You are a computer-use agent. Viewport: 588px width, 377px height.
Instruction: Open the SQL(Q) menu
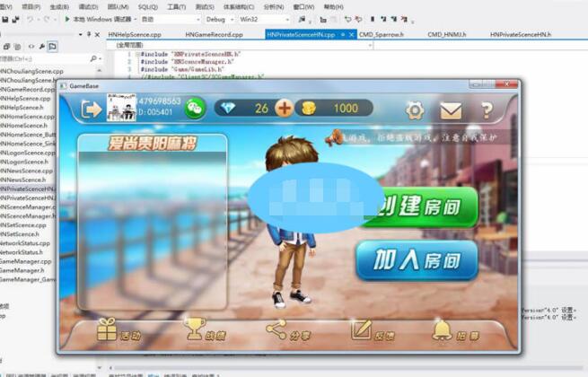[x=148, y=7]
